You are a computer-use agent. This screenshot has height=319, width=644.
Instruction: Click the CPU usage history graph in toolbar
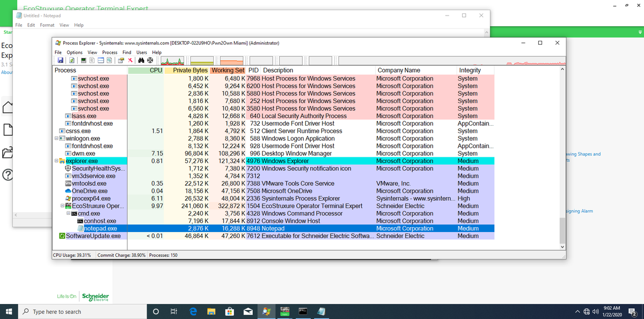(172, 60)
